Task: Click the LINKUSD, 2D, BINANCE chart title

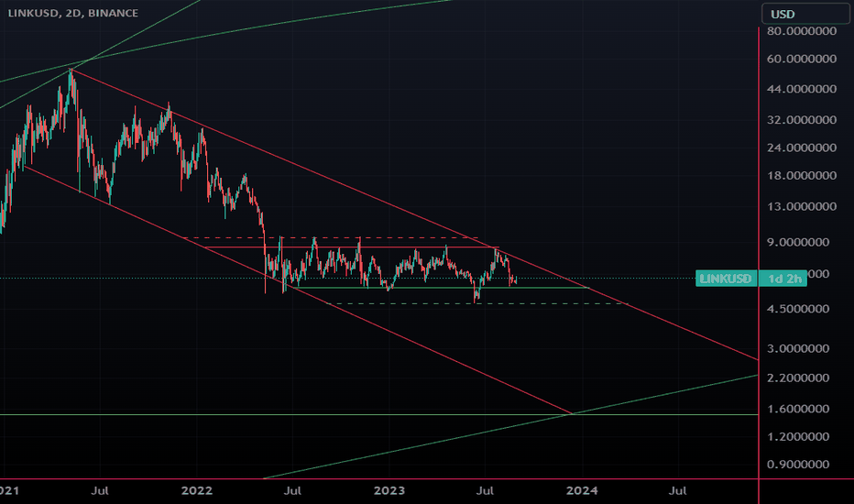Action: [73, 13]
